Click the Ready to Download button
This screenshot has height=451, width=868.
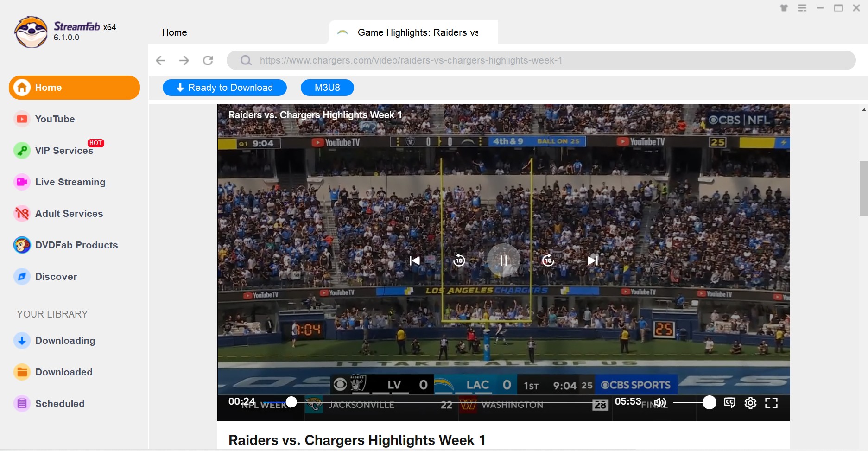coord(225,88)
